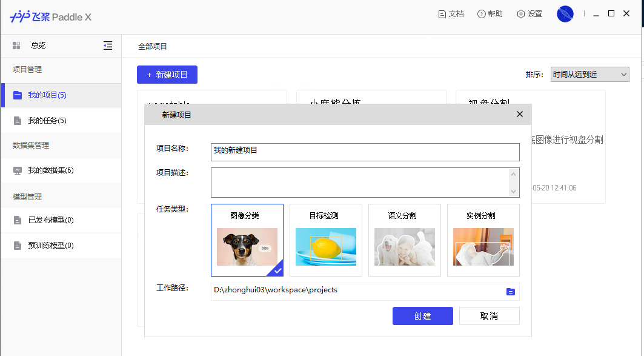Open the 文档 documentation icon
Screen dimensions: 644x356
pyautogui.click(x=442, y=14)
